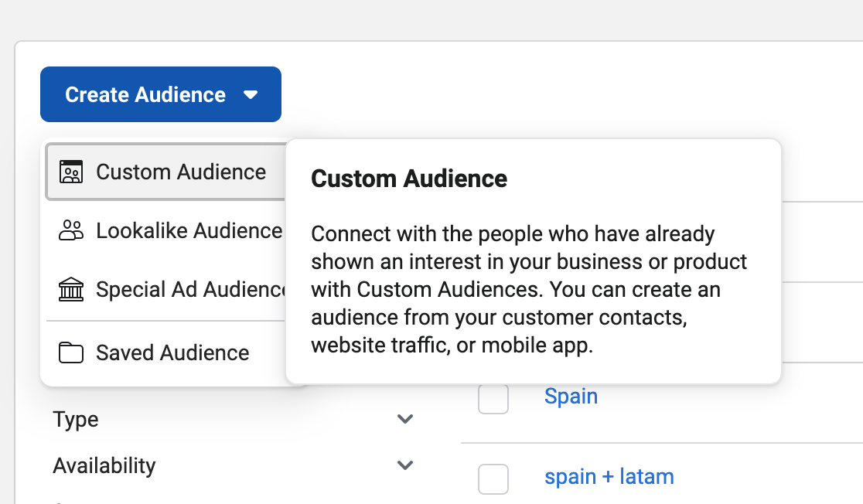Click the Custom Audience tooltip heading

[409, 179]
